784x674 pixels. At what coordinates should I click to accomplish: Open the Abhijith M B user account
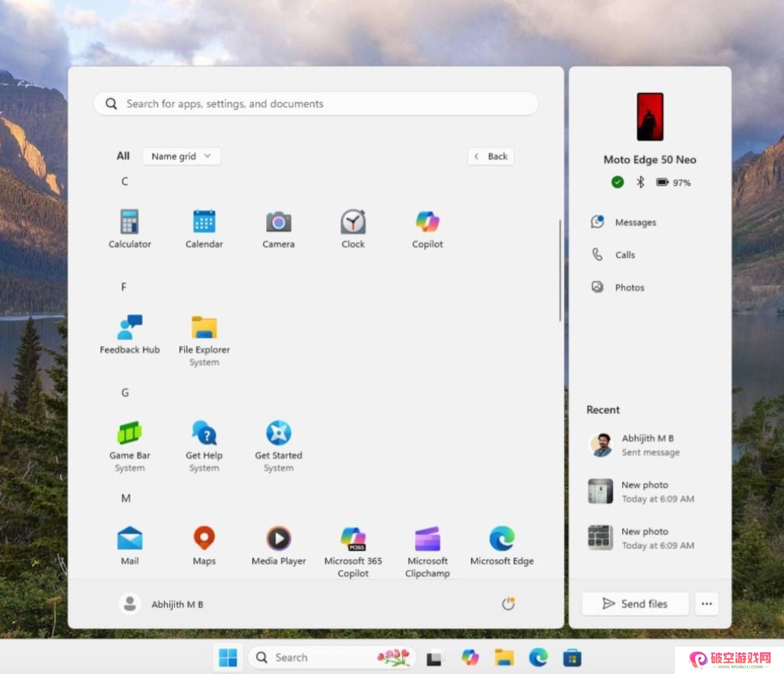161,604
